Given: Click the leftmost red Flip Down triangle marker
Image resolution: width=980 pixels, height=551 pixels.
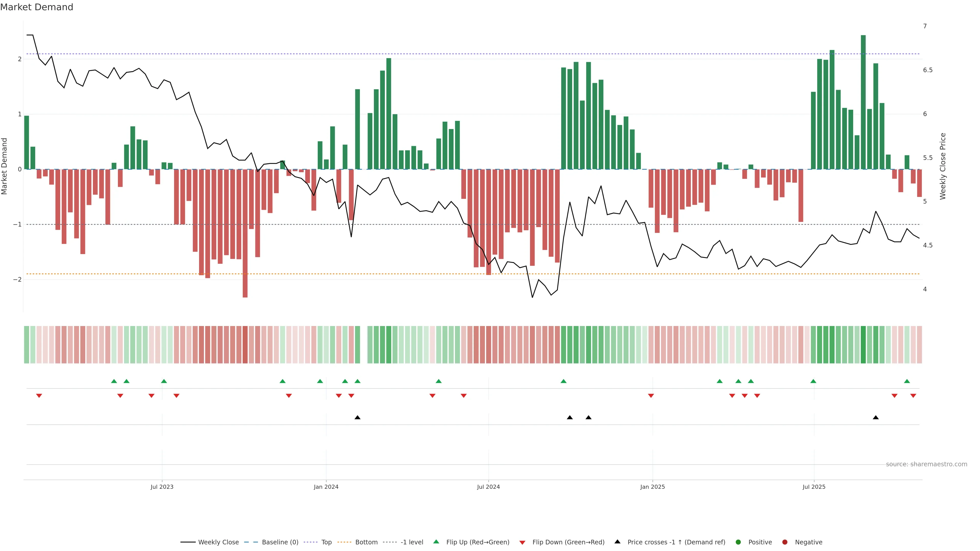Looking at the screenshot, I should coord(39,396).
